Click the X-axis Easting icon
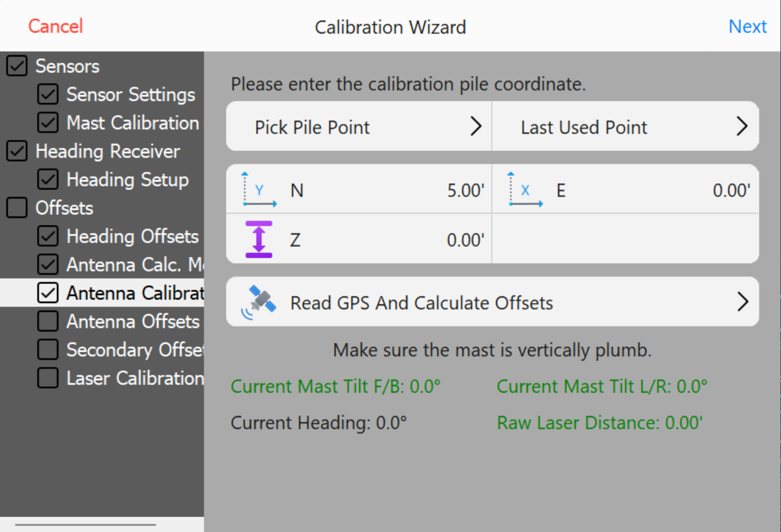 coord(526,189)
